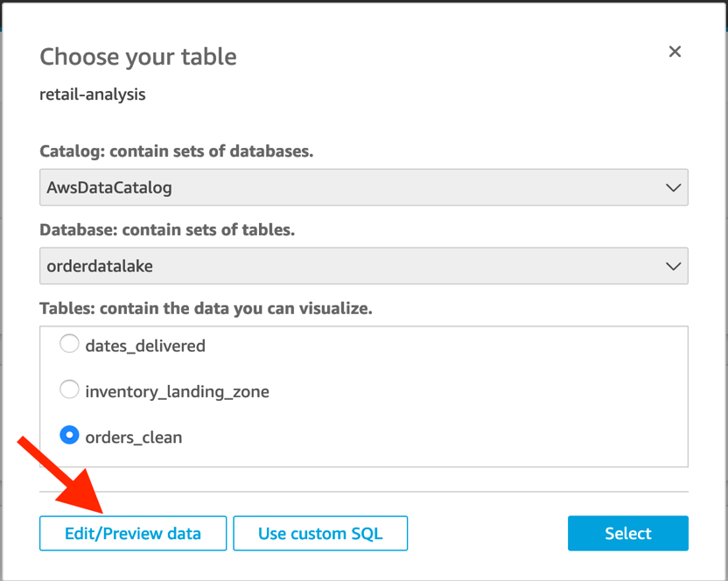
Task: Click the "Choose your table" dialog title
Action: [138, 57]
